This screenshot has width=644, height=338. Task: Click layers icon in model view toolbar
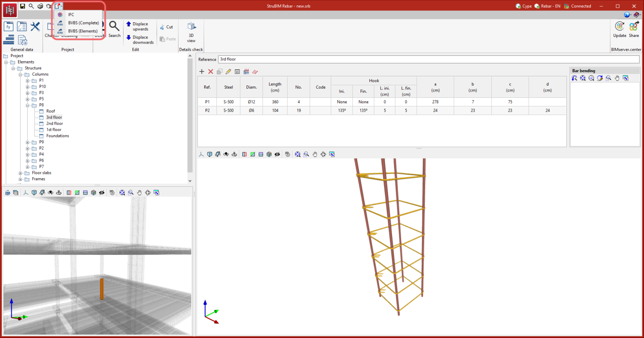[x=16, y=193]
